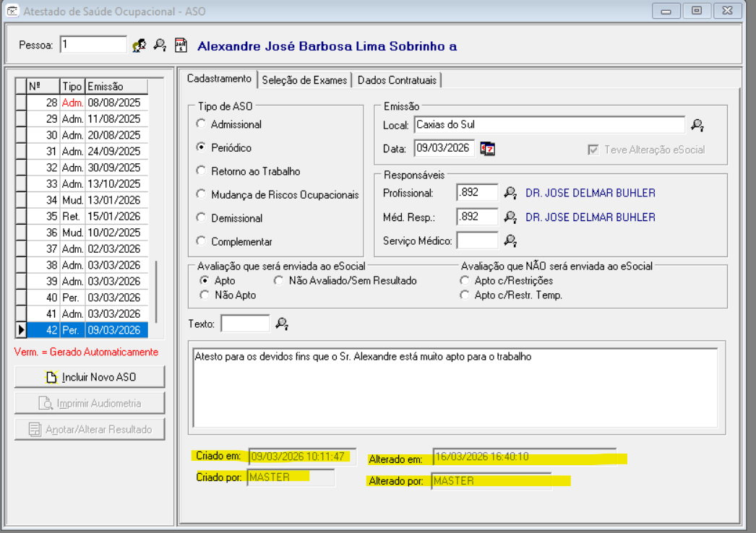The height and width of the screenshot is (533, 756).
Task: Open the calendar picker next to Data
Action: click(488, 149)
